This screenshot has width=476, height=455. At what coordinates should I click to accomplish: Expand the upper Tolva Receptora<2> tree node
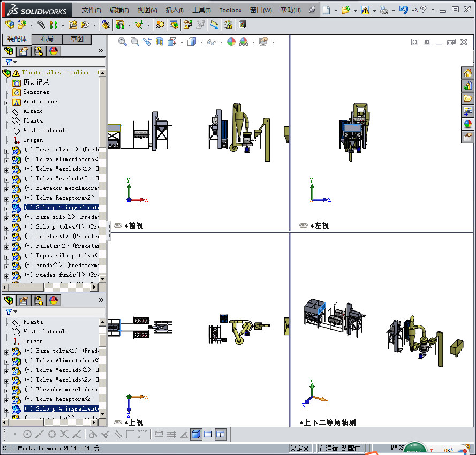6,199
